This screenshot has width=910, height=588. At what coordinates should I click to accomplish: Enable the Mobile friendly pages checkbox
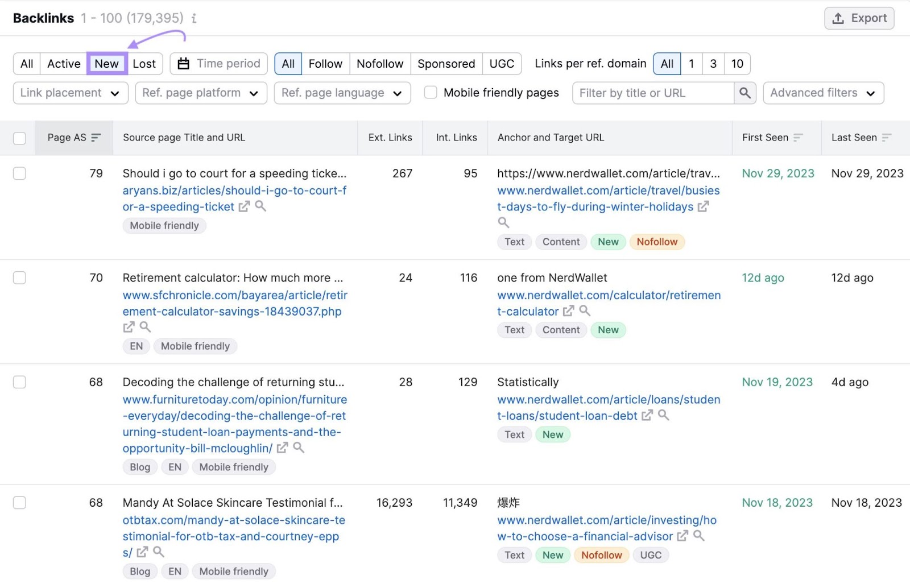(x=431, y=92)
